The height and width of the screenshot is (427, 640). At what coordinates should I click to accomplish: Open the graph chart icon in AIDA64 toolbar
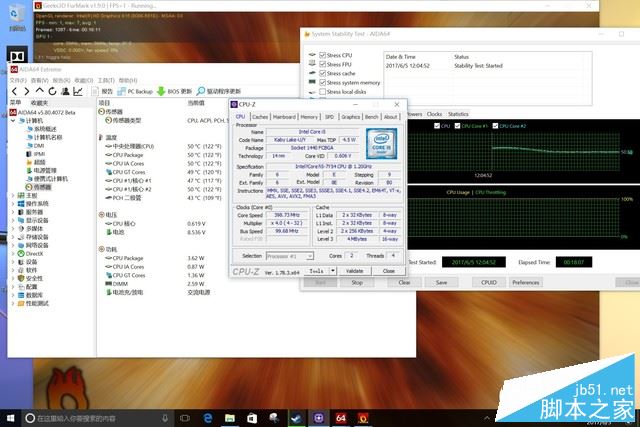(78, 91)
